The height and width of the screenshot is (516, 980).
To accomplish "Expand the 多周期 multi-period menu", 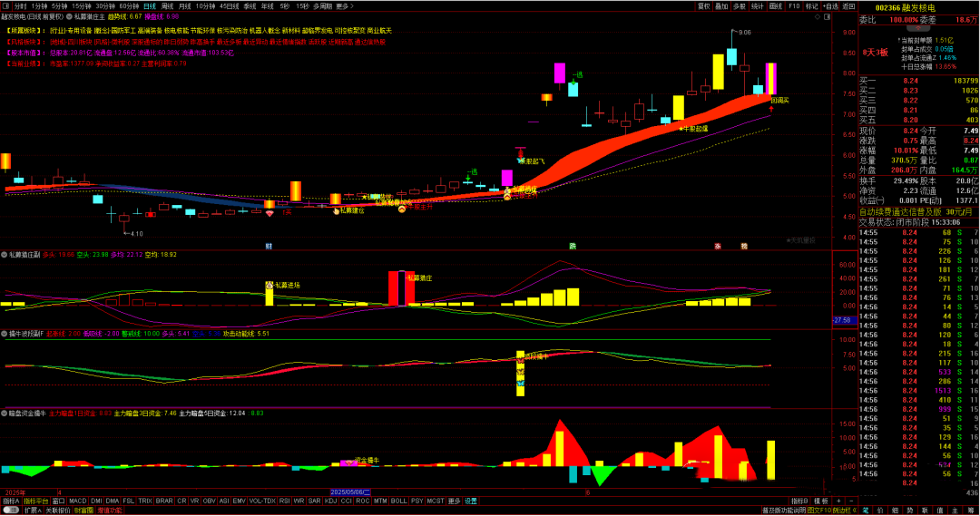I will [x=322, y=5].
